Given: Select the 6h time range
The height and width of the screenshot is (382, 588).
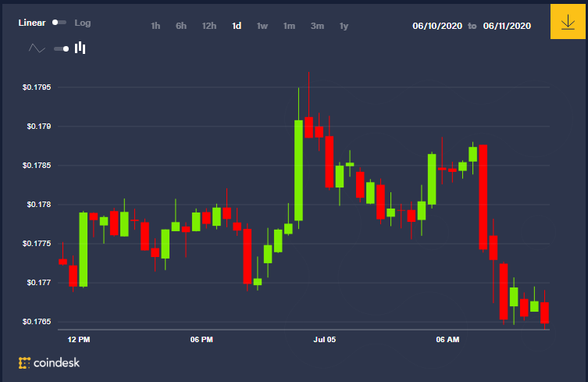Looking at the screenshot, I should click(x=181, y=26).
